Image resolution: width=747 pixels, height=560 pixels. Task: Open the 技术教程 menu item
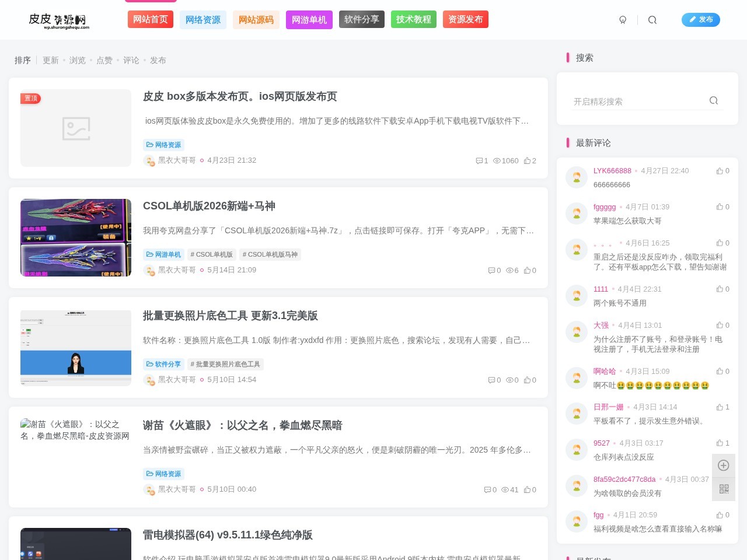coord(414,19)
